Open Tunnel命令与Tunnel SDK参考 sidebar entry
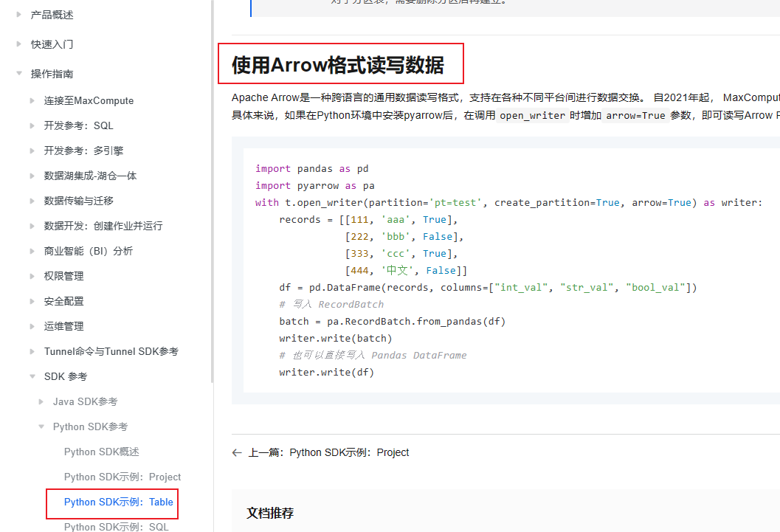This screenshot has width=780, height=532. [x=111, y=351]
